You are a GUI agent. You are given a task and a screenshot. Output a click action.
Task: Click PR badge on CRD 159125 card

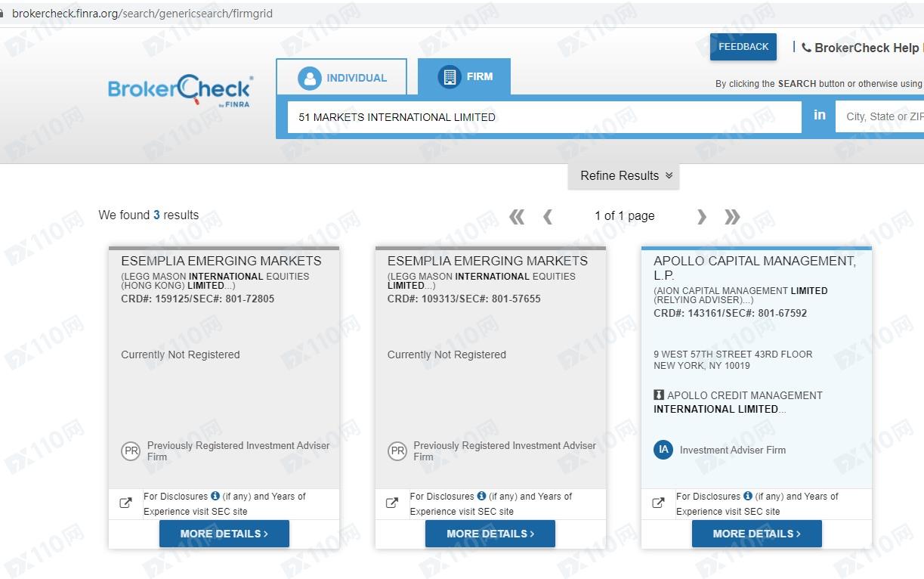coord(131,451)
